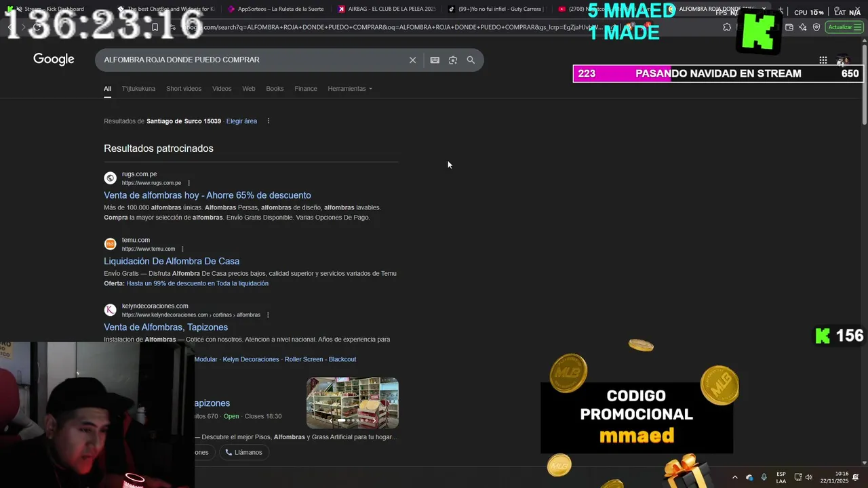The image size is (868, 488).
Task: Switch to Web results tab
Action: (249, 89)
